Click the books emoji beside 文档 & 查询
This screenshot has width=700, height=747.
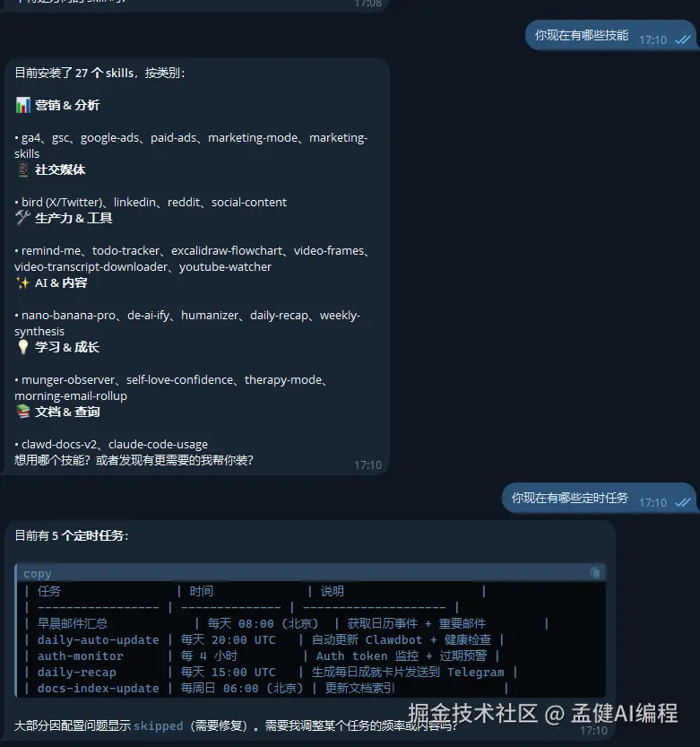point(23,411)
